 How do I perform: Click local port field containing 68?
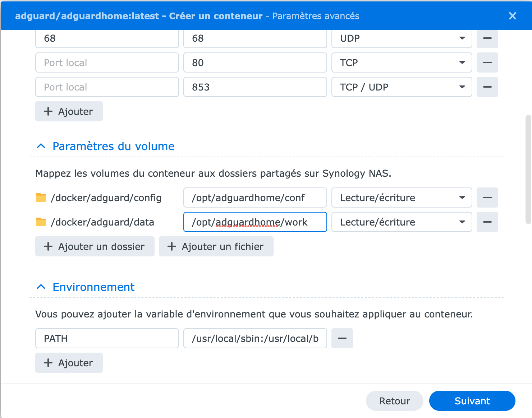[107, 38]
